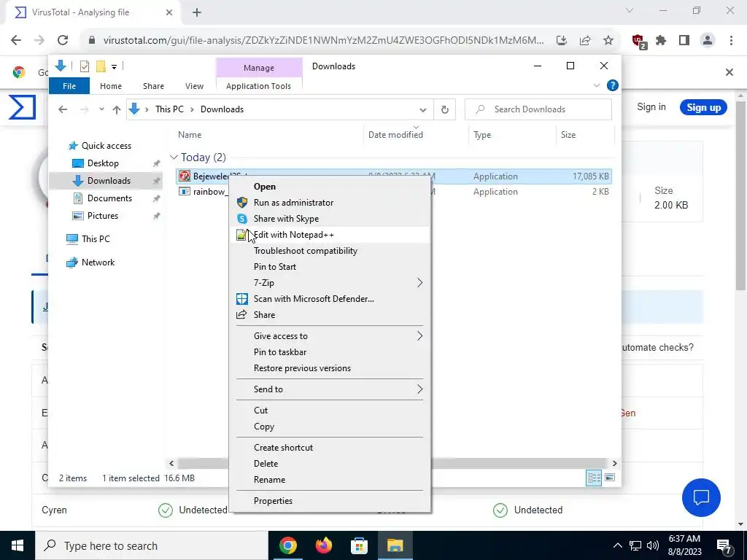The image size is (747, 560).
Task: Refresh the Downloads folder view
Action: coord(444,109)
